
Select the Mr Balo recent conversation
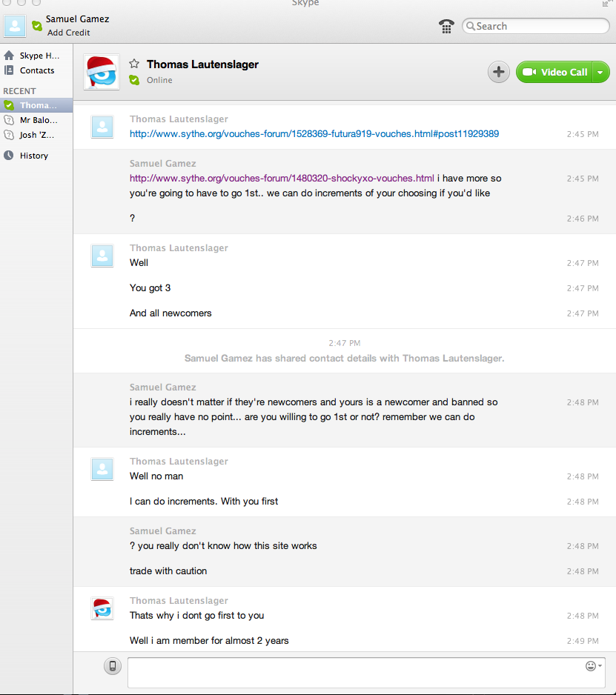pyautogui.click(x=39, y=120)
